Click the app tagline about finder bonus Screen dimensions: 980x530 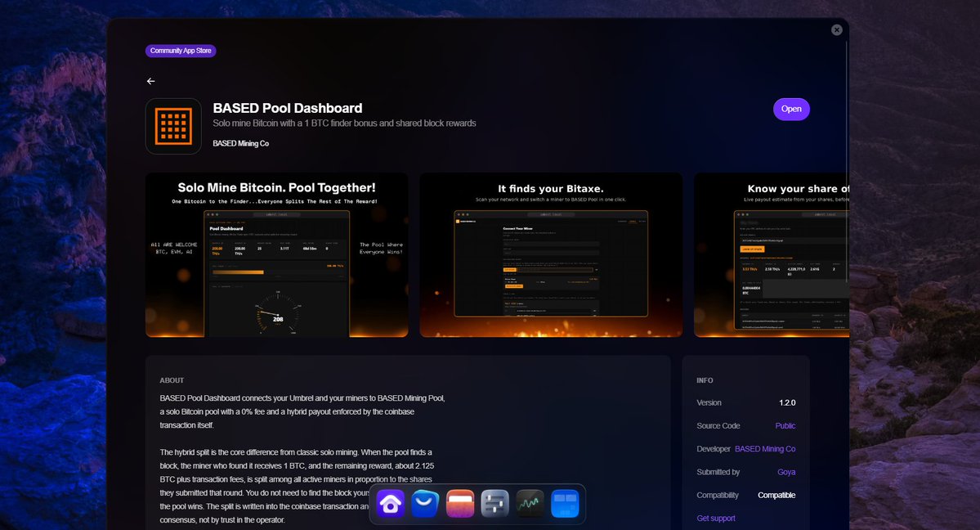344,124
